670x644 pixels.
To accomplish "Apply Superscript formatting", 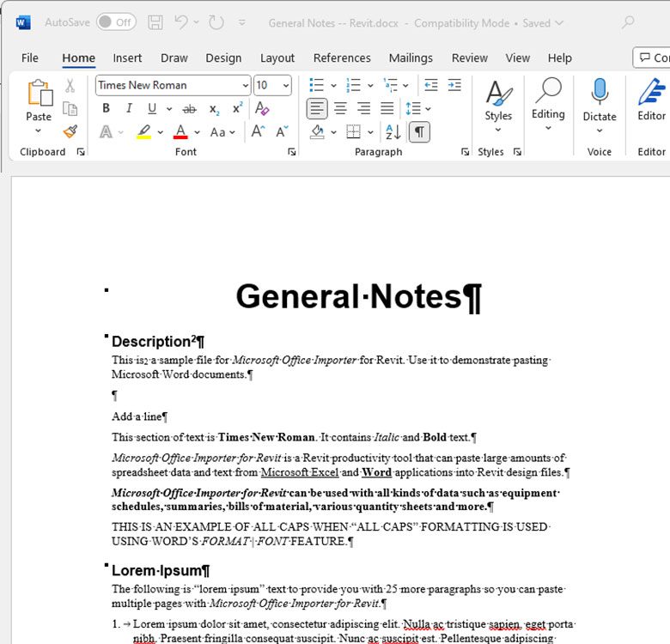I will click(x=237, y=108).
